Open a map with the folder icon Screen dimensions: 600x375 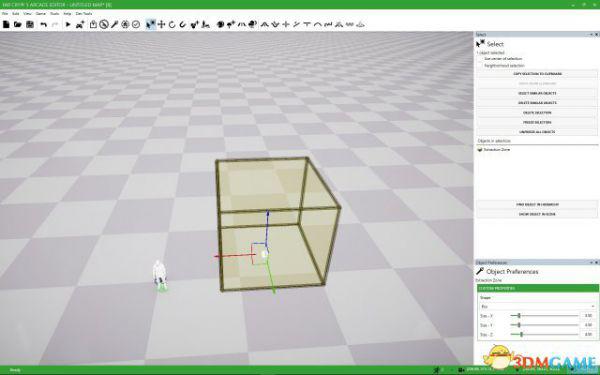pos(18,24)
